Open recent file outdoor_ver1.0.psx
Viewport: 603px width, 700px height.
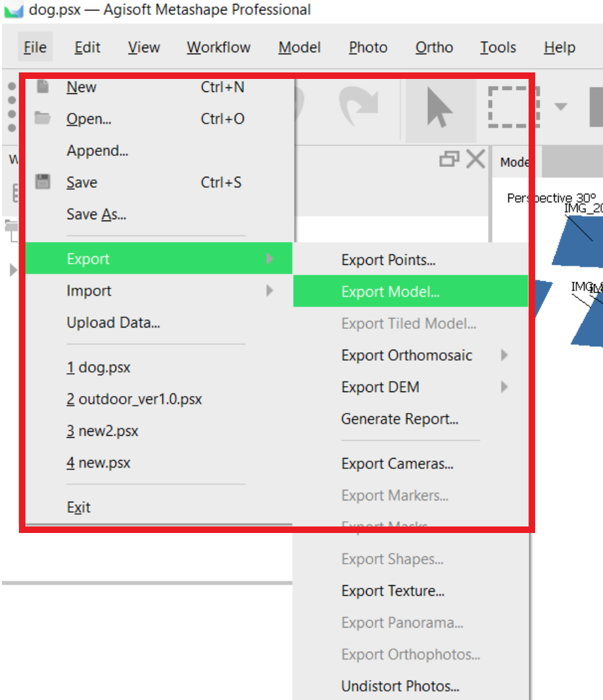tap(134, 399)
